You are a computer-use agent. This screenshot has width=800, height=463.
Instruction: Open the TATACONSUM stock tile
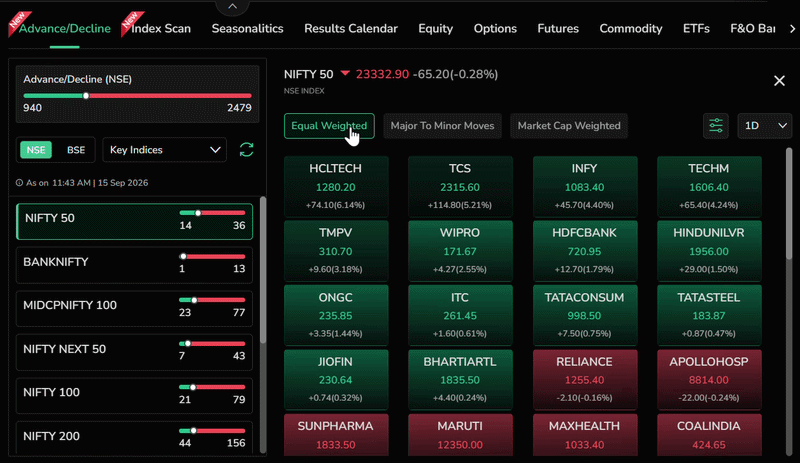[x=585, y=315]
